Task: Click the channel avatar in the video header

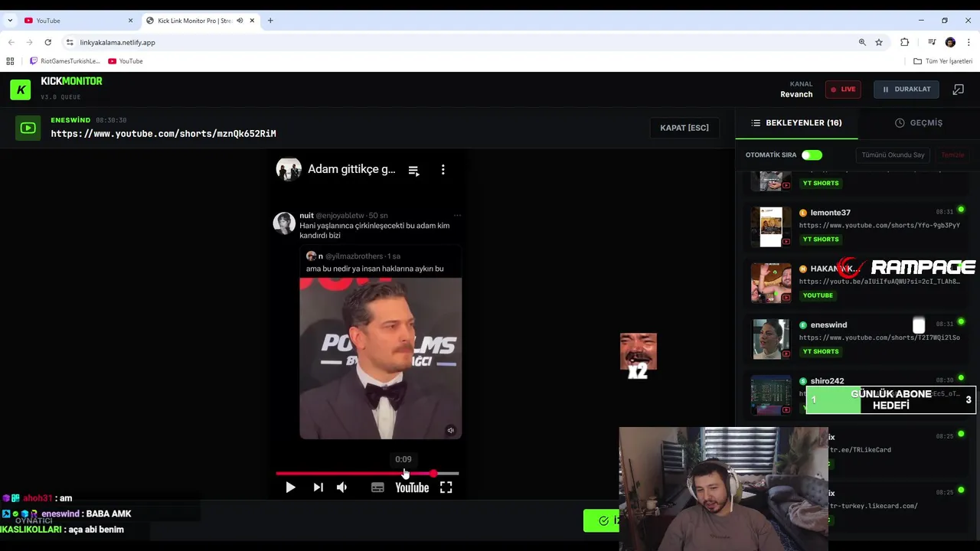Action: (289, 169)
